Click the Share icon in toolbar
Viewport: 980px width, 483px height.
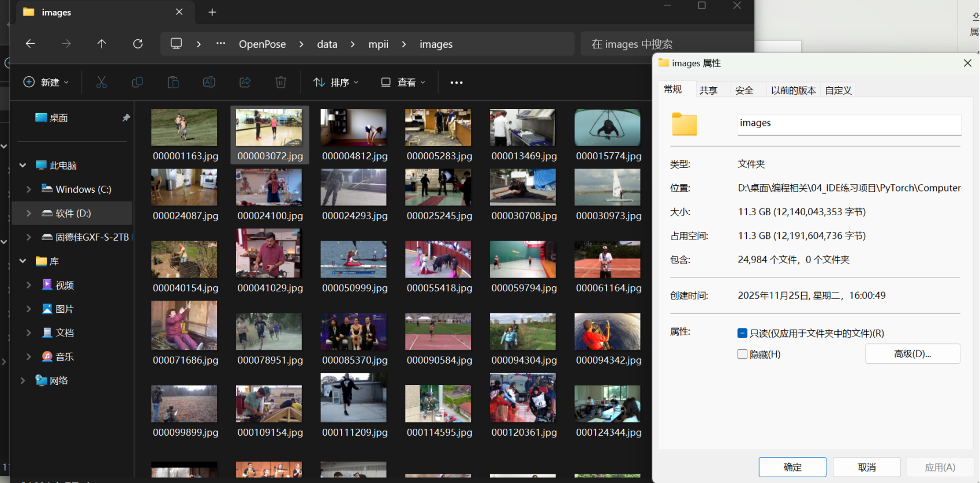[245, 83]
